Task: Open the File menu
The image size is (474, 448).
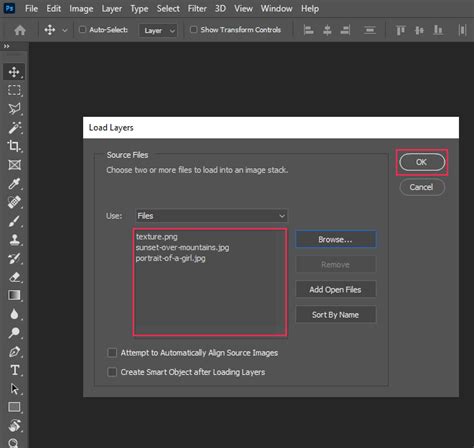Action: click(31, 9)
